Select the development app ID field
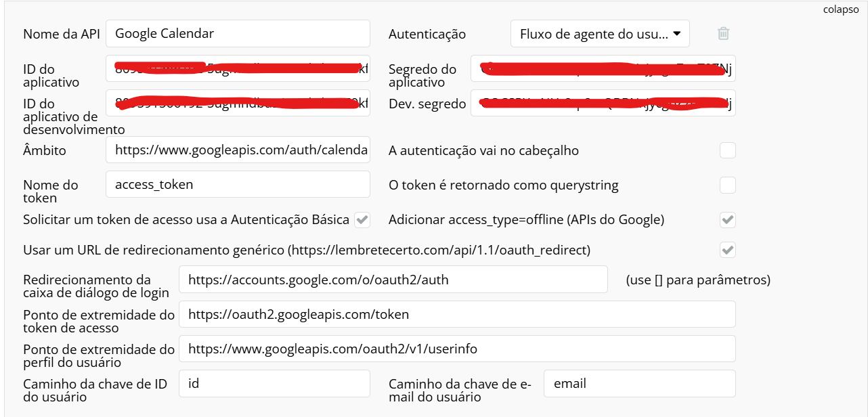The width and height of the screenshot is (868, 417). 238,103
